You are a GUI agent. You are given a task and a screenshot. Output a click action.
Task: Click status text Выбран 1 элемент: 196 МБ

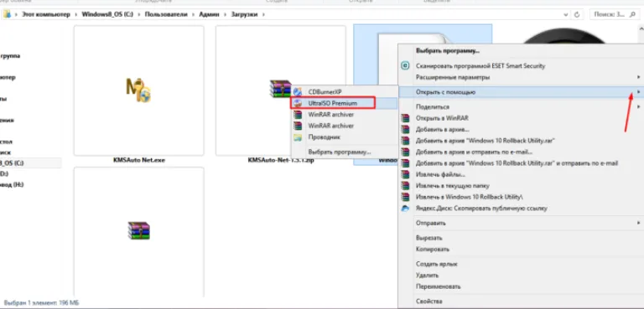click(41, 303)
